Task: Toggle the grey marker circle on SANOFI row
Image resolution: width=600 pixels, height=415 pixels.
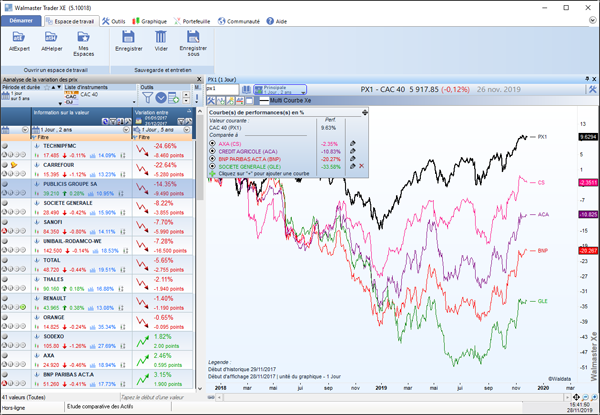Action: (x=5, y=222)
